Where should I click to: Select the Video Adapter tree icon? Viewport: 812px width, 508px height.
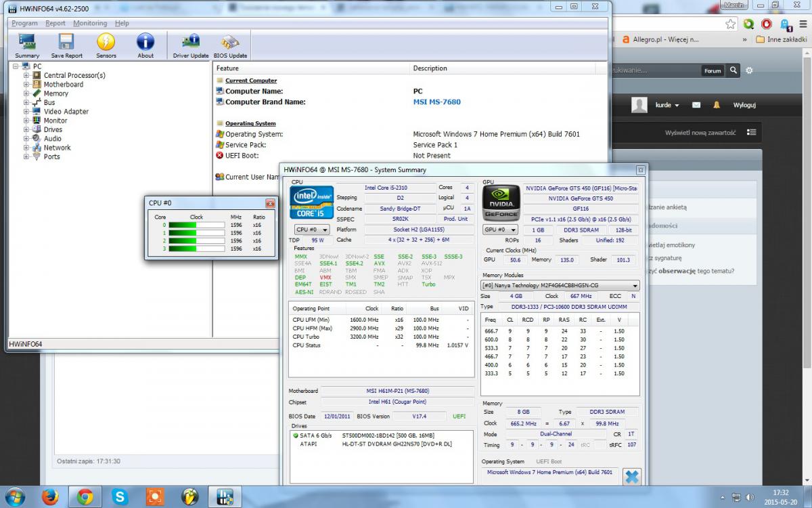coord(37,111)
